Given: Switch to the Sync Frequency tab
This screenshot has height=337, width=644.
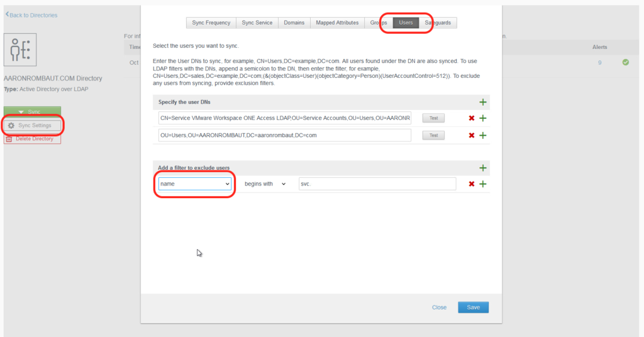Looking at the screenshot, I should [x=211, y=23].
